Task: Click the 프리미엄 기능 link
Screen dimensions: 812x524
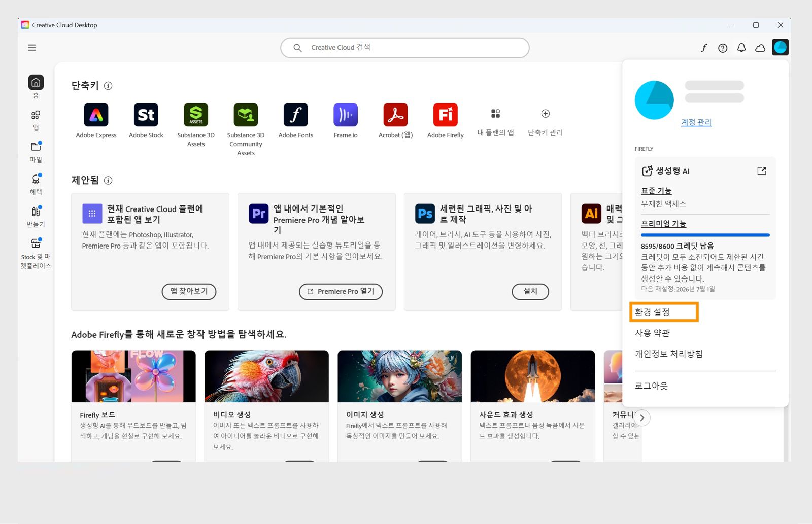Action: tap(663, 224)
